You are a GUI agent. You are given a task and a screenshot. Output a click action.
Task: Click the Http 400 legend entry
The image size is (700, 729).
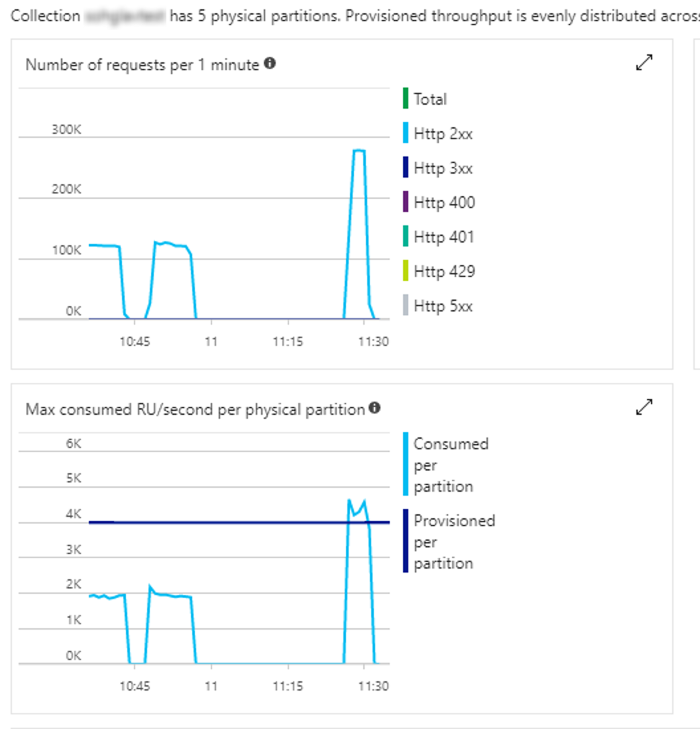pos(439,202)
